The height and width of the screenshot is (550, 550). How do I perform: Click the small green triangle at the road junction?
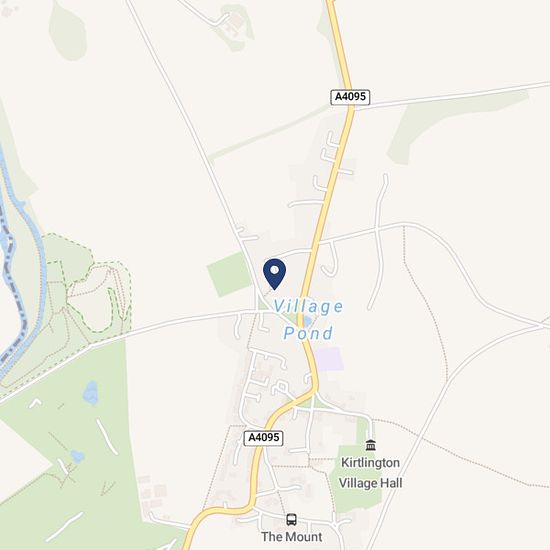[x=262, y=304]
